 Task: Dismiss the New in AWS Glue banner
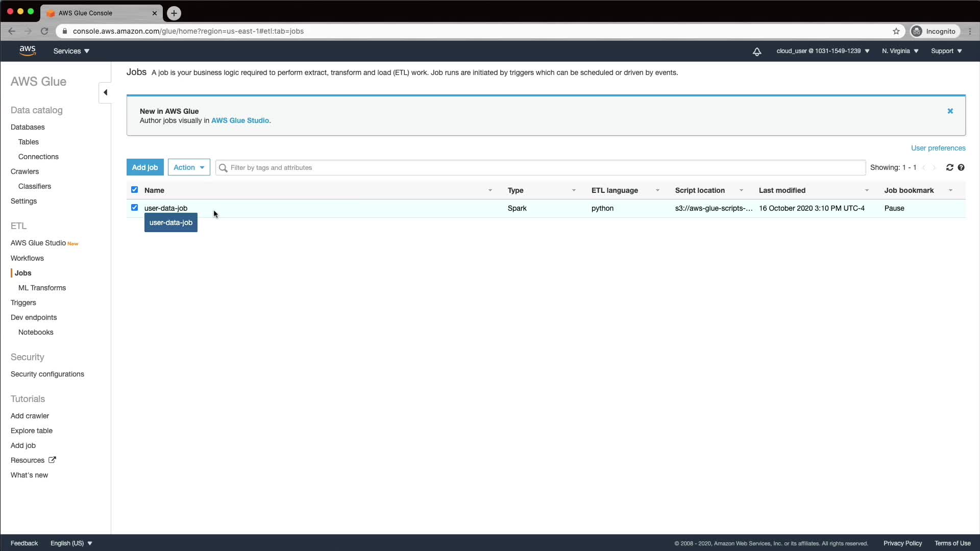click(950, 111)
